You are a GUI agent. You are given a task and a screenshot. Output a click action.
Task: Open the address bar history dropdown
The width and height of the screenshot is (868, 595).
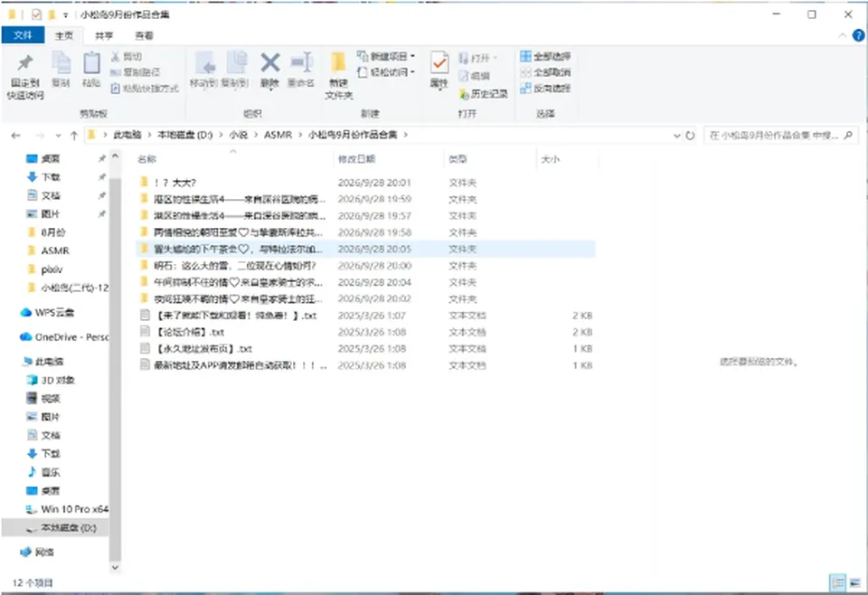point(676,135)
